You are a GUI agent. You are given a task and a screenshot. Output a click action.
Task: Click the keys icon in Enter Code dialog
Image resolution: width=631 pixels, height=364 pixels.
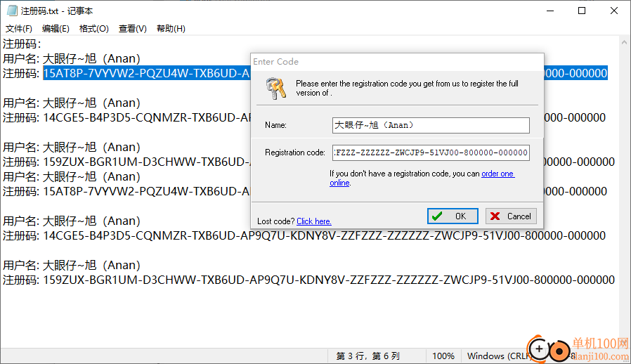point(276,88)
